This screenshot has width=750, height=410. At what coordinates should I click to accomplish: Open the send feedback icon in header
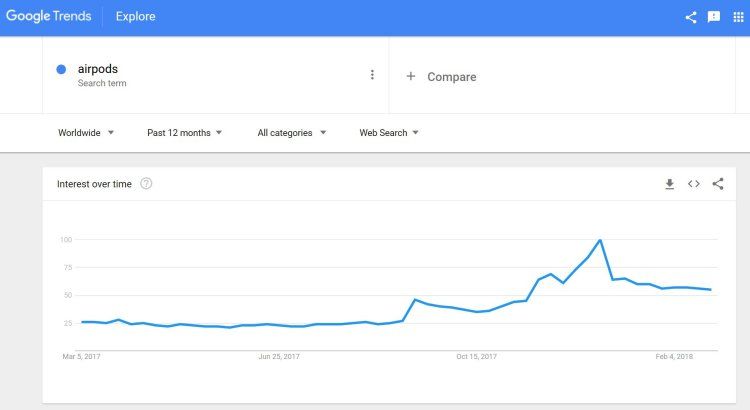pos(714,17)
